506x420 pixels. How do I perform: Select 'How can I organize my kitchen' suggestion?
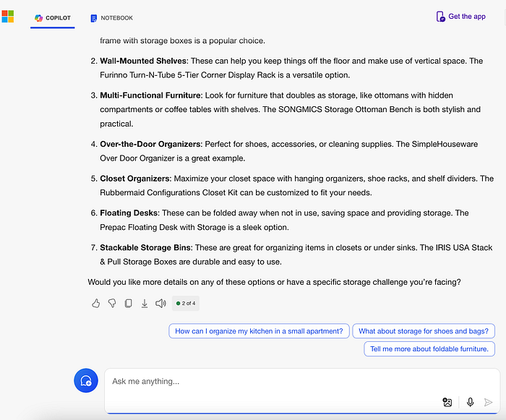[259, 331]
